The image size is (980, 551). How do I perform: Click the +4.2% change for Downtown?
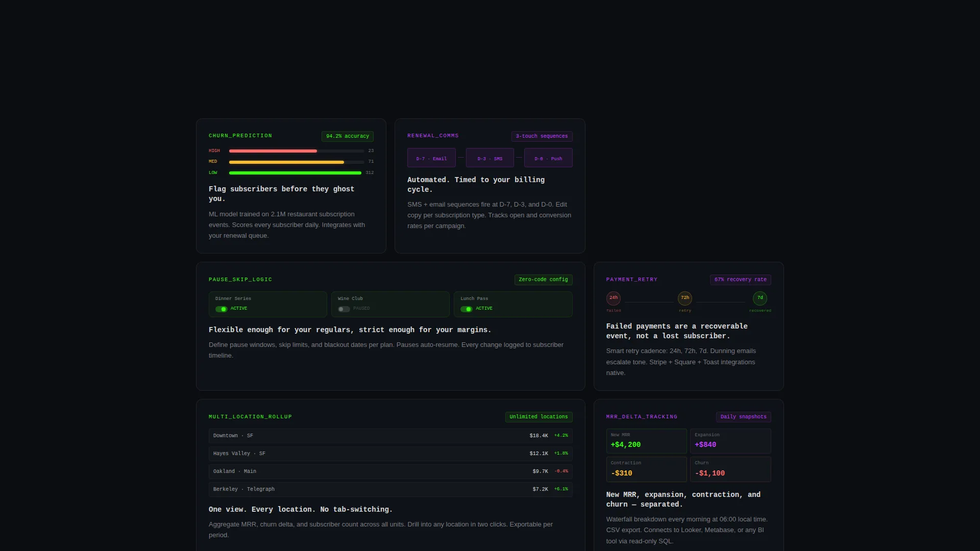(x=561, y=436)
